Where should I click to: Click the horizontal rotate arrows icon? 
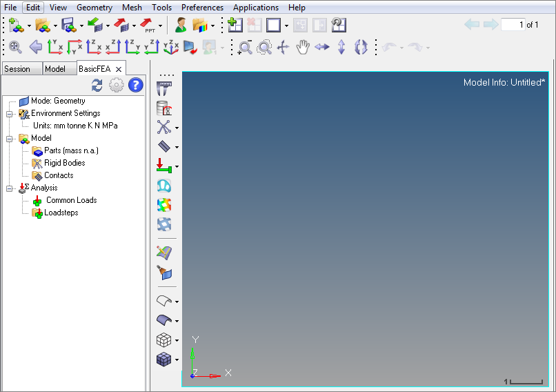point(322,47)
